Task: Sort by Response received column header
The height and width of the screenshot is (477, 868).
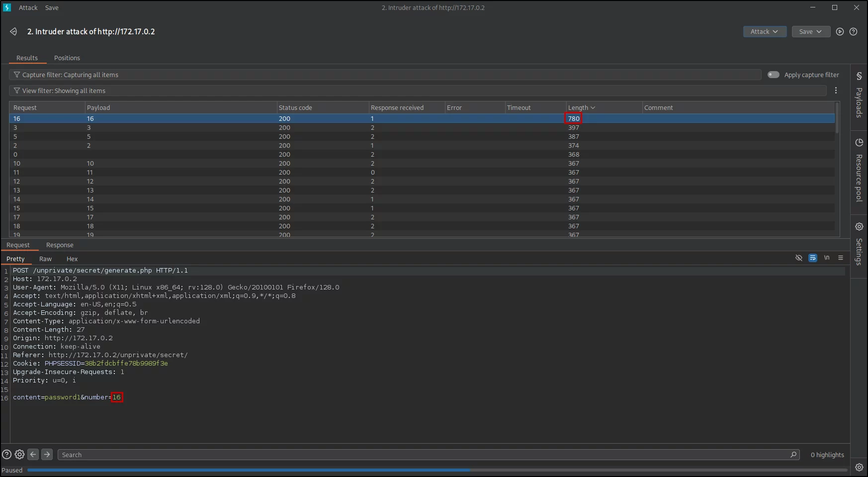Action: click(x=407, y=107)
